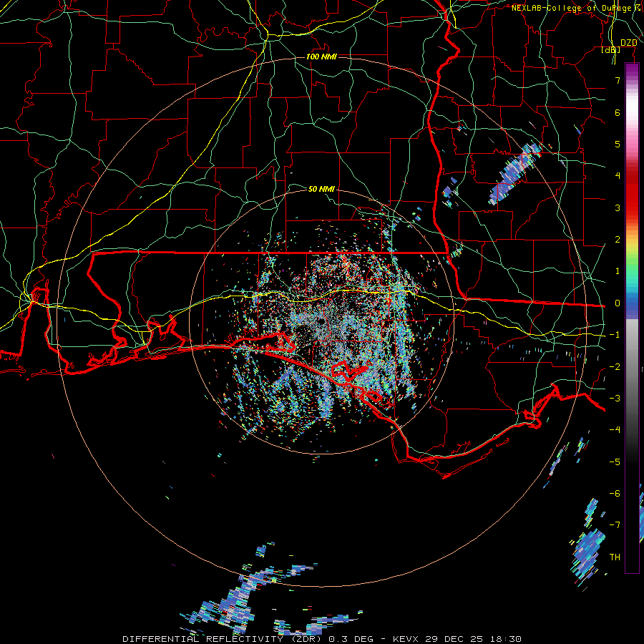Click "DIFFERENTIAL REFLECTIVITY (ZDR)" in the caption
This screenshot has height=644, width=644.
click(x=223, y=639)
